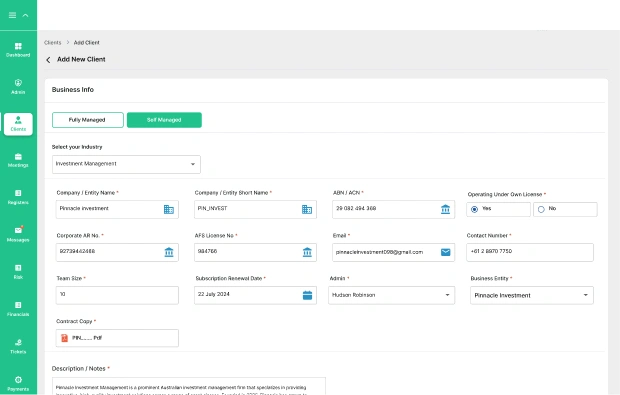620x395 pixels.
Task: Open Messages from the sidebar
Action: 18,234
